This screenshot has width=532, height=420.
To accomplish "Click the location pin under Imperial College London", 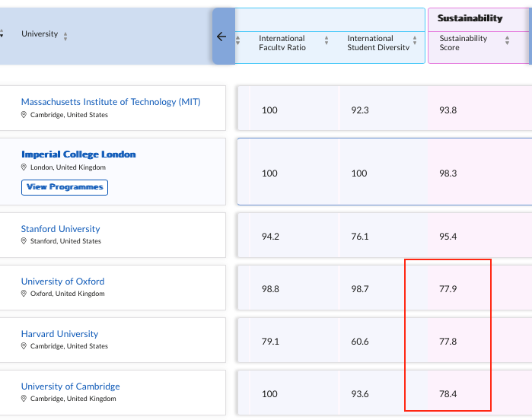I will click(24, 167).
